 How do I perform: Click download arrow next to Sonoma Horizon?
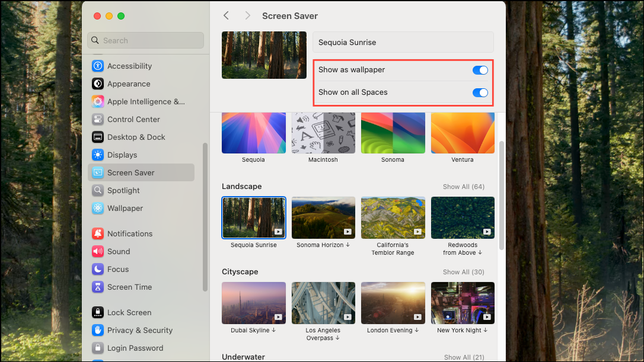347,245
